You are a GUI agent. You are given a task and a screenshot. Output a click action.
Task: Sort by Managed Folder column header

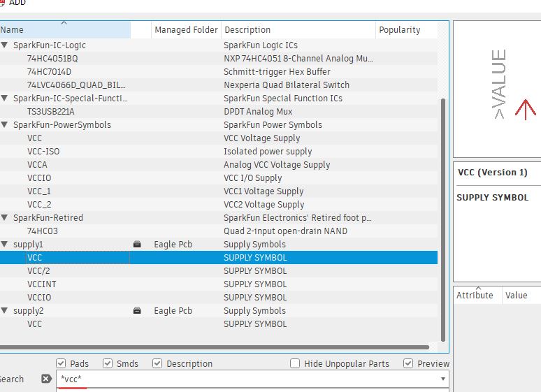pyautogui.click(x=187, y=30)
